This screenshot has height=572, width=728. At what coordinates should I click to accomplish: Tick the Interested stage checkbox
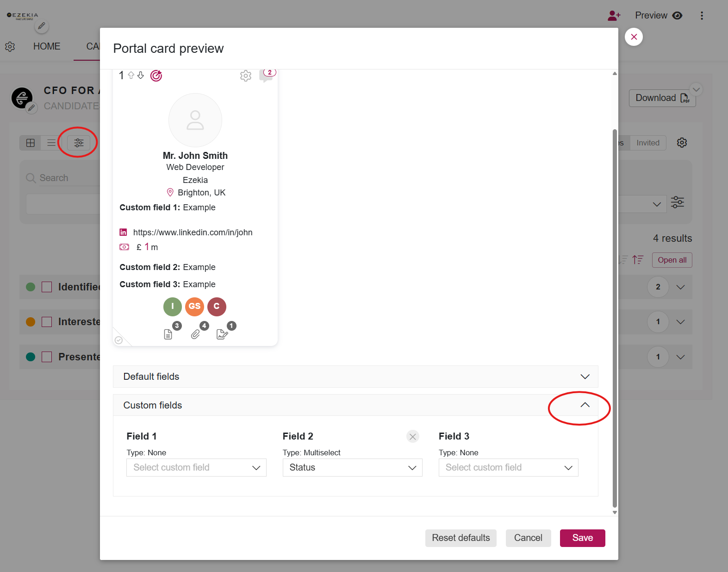[x=47, y=322]
